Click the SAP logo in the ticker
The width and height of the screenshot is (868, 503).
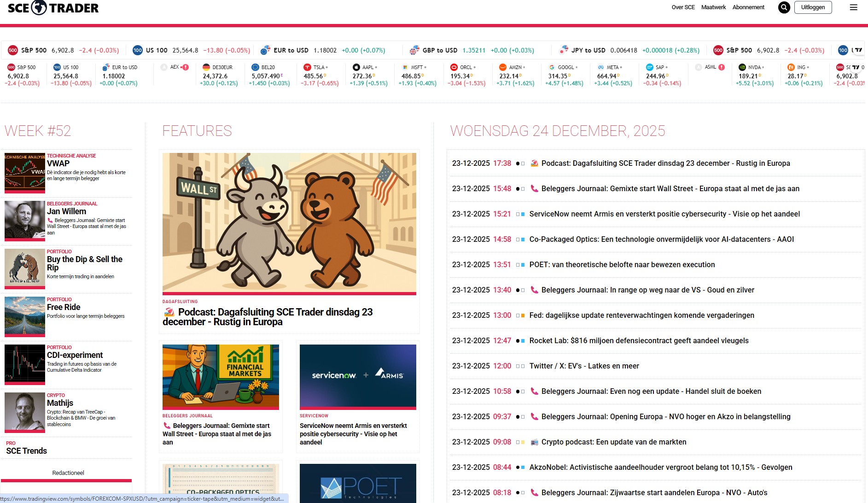pyautogui.click(x=649, y=67)
